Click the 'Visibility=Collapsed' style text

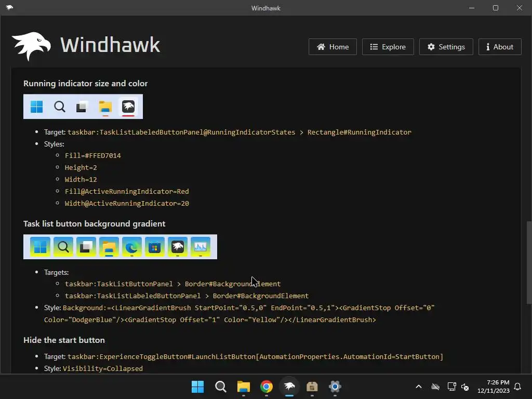(x=103, y=368)
